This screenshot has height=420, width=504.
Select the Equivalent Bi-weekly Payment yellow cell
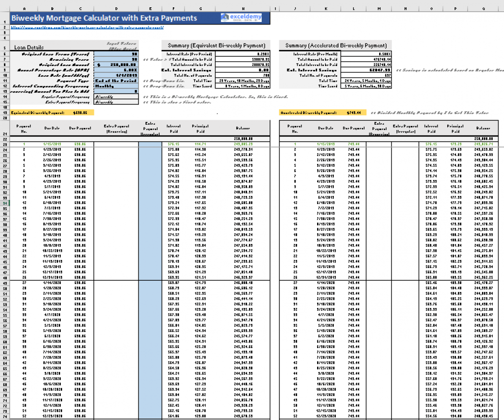click(52, 113)
